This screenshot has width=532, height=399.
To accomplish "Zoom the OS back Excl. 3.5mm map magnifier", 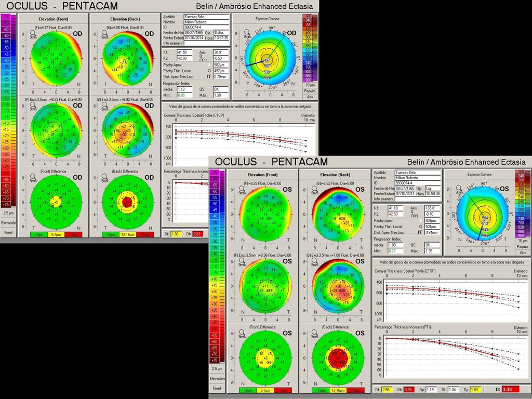I will 314,261.
